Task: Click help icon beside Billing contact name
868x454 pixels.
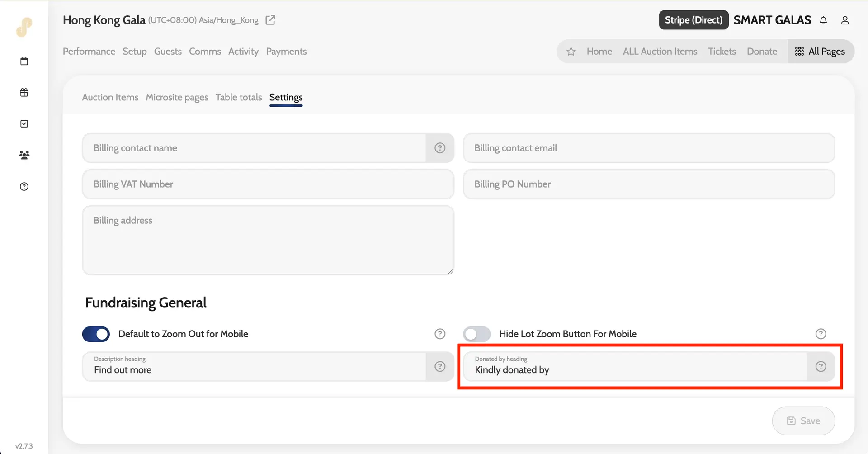Action: 440,148
